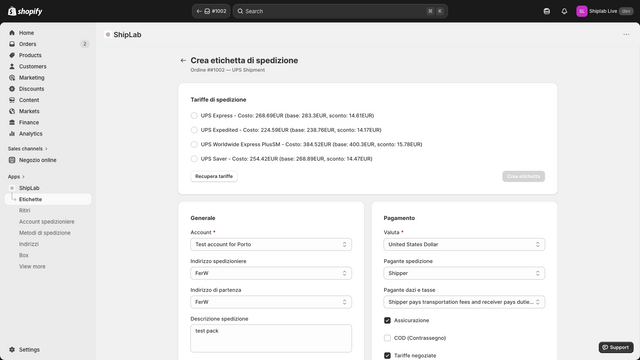Click the Support button
The image size is (640, 360).
click(x=616, y=347)
